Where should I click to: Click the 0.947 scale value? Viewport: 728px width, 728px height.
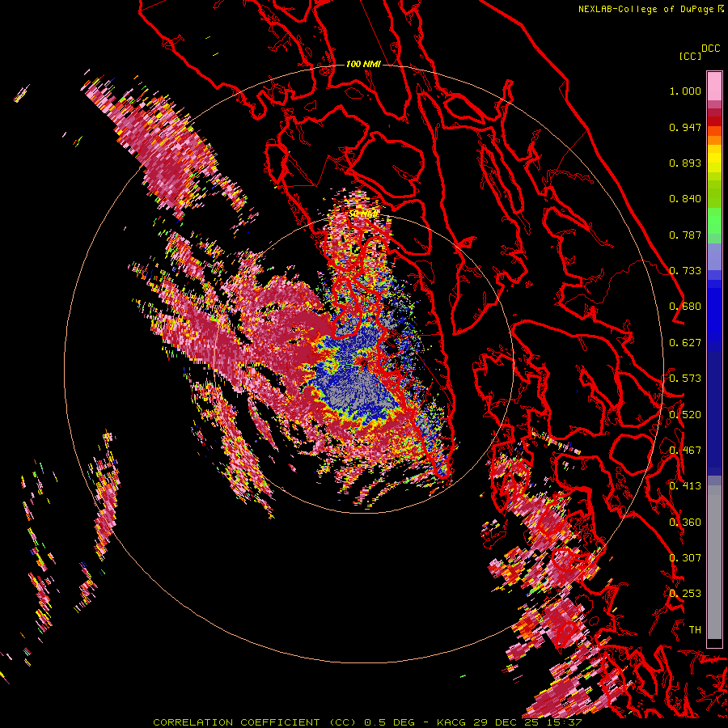point(685,127)
